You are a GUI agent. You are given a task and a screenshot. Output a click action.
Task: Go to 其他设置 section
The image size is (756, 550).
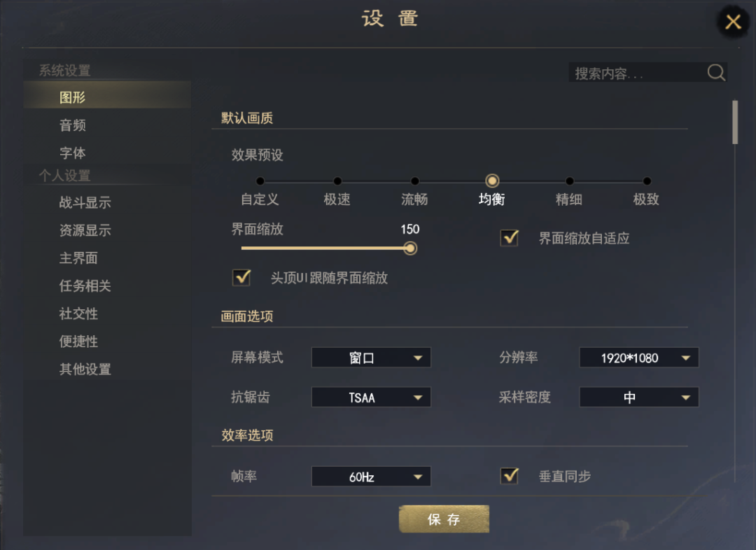pyautogui.click(x=85, y=369)
